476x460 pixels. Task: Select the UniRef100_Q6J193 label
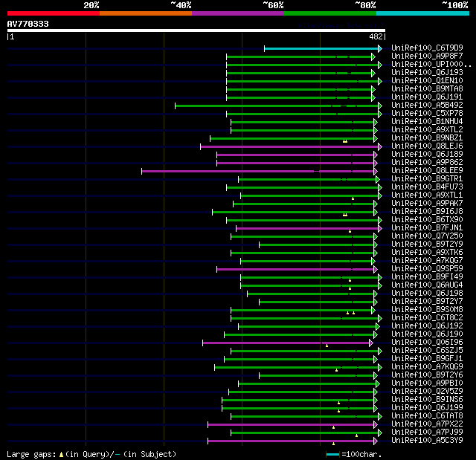tap(427, 73)
